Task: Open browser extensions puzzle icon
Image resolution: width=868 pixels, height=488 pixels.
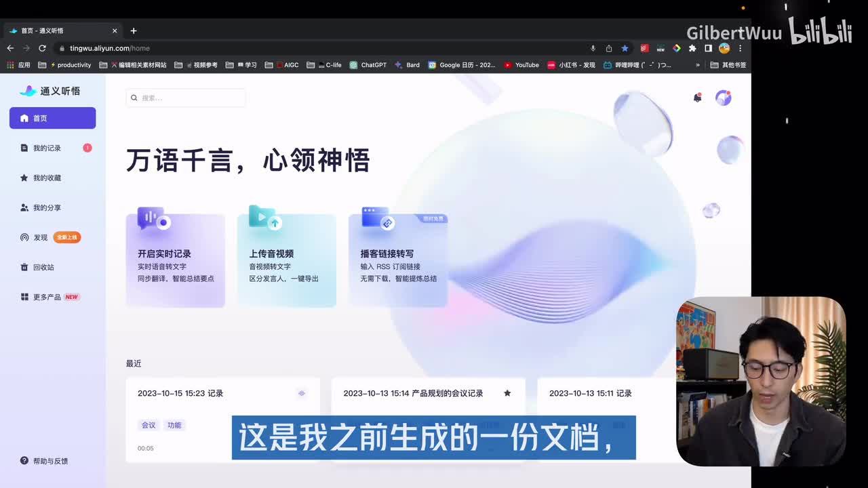Action: point(692,48)
